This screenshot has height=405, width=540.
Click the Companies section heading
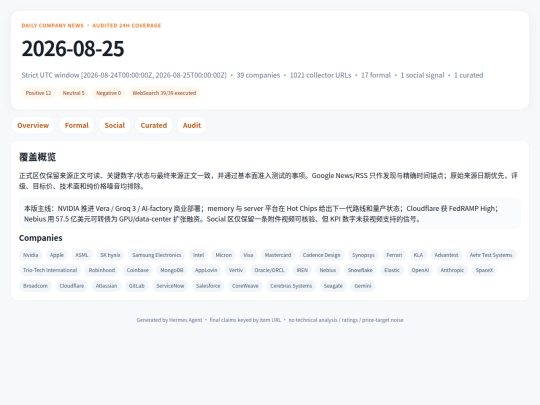click(x=41, y=238)
